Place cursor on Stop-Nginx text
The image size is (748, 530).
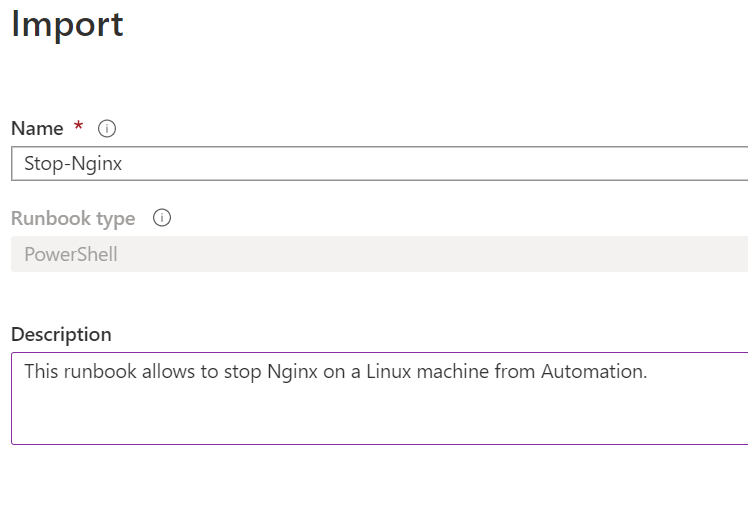click(x=73, y=164)
